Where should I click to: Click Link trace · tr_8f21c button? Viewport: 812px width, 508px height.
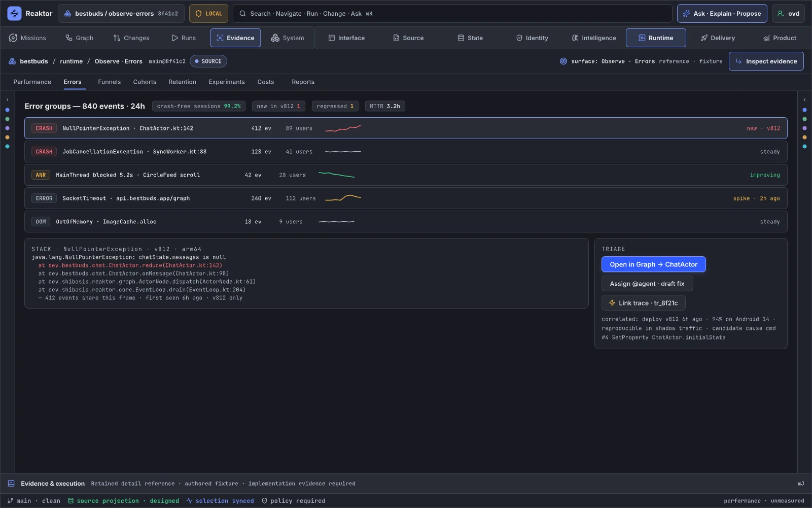644,303
